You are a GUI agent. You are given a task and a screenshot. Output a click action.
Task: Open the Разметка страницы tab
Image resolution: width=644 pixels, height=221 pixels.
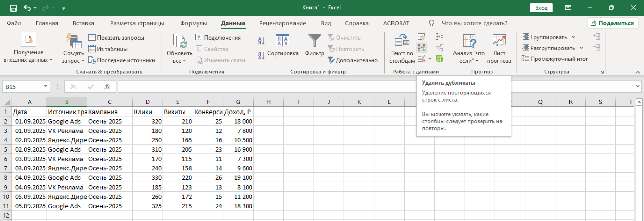pos(137,23)
